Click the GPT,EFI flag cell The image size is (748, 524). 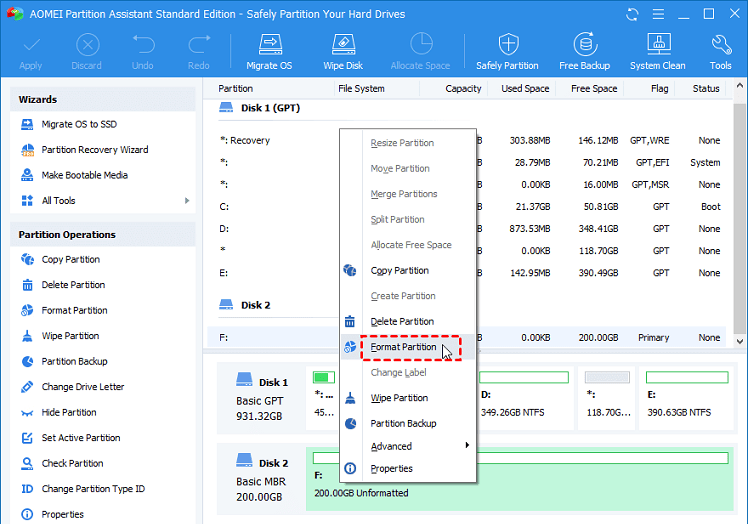click(652, 163)
